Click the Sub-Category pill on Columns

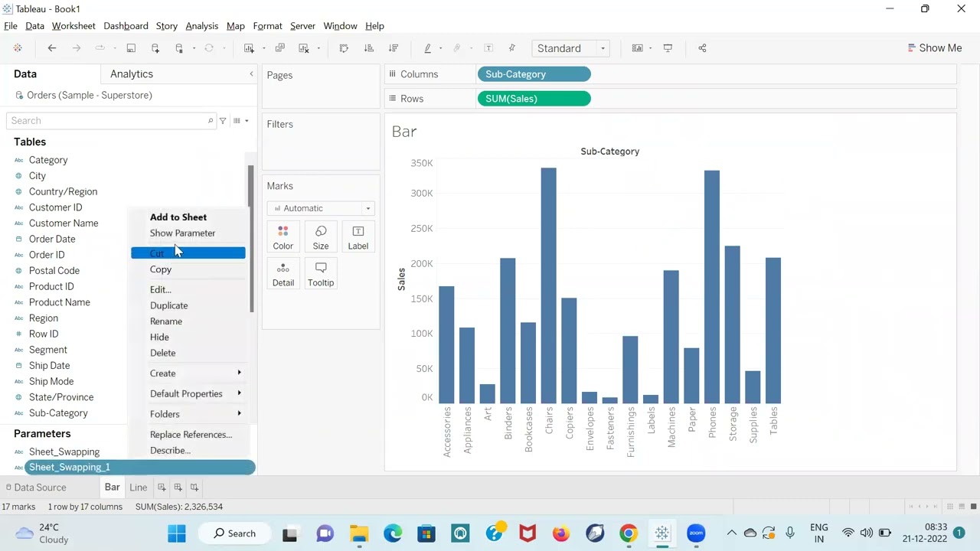tap(534, 74)
